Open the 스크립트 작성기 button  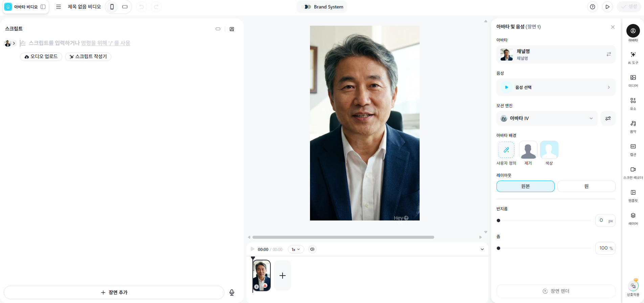pos(88,56)
